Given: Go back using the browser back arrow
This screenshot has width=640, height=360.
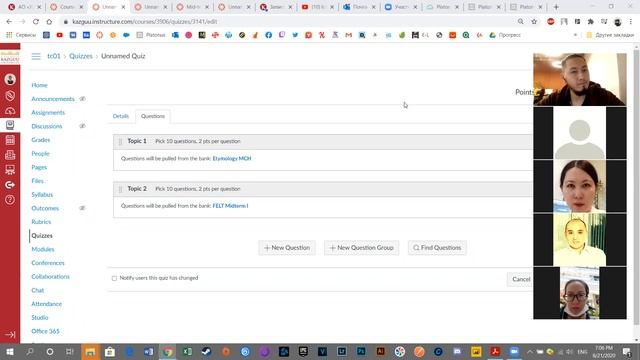Looking at the screenshot, I should 9,22.
